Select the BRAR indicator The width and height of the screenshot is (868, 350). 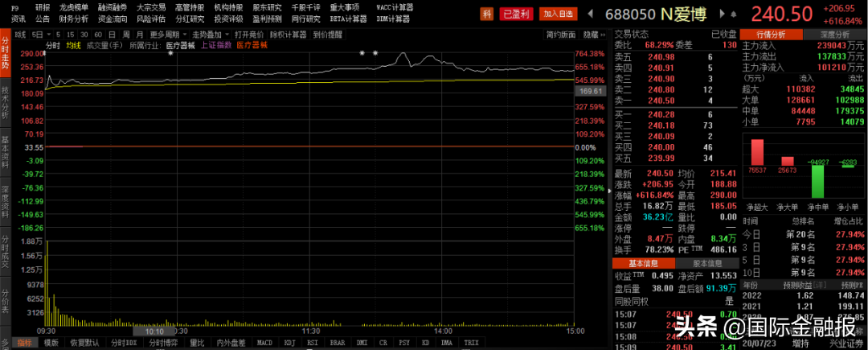(338, 343)
